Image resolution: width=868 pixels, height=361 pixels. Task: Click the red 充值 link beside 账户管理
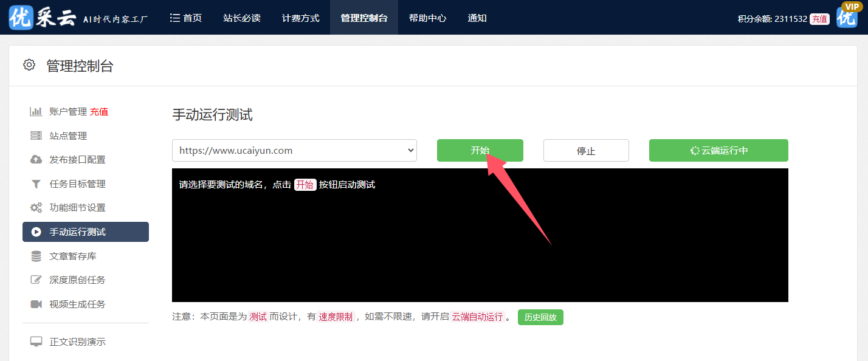pyautogui.click(x=99, y=112)
